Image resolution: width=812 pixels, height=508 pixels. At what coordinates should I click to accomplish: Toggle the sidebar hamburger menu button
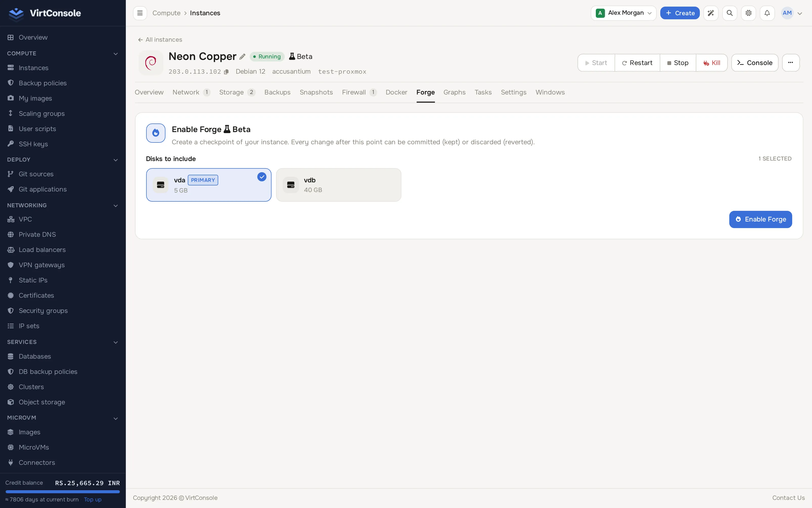[140, 13]
